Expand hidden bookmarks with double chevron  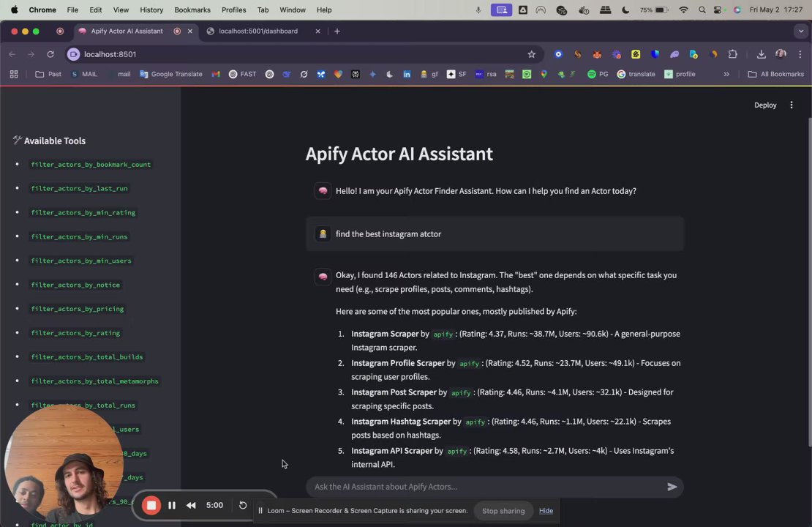coord(726,74)
